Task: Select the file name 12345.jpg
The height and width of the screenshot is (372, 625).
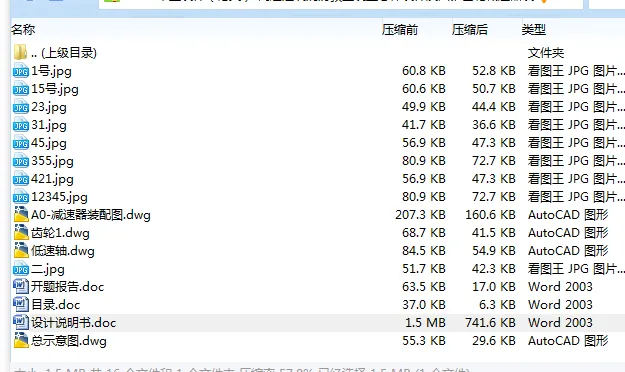Action: pyautogui.click(x=59, y=197)
